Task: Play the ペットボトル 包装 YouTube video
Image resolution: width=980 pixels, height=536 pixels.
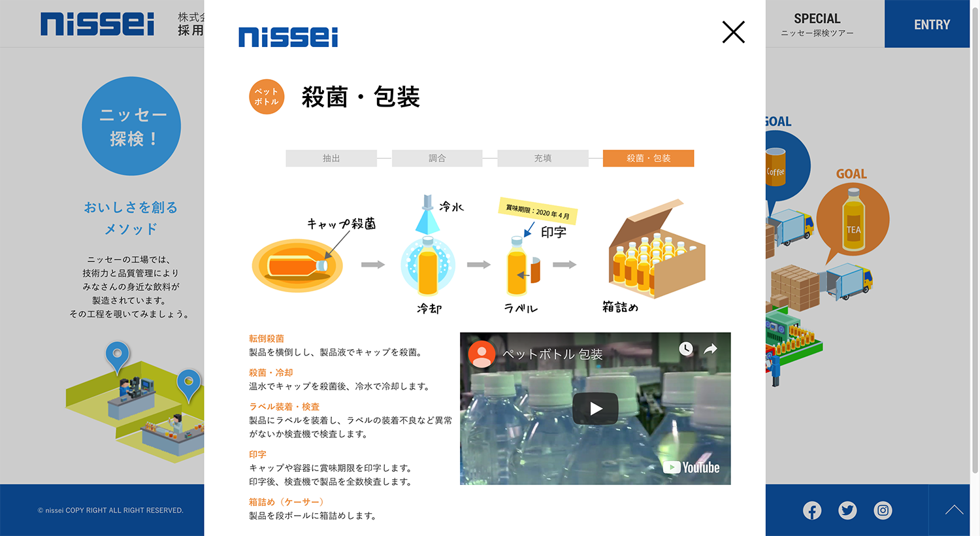Action: 595,409
